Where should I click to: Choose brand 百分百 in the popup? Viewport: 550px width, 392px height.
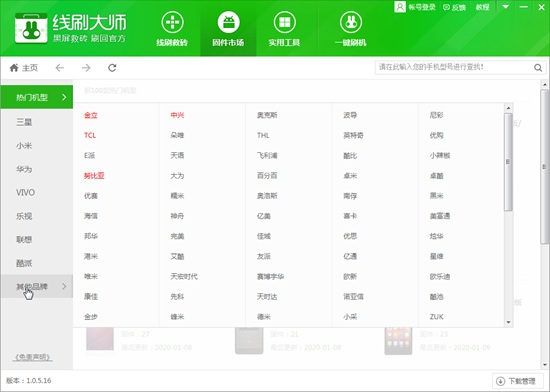267,176
